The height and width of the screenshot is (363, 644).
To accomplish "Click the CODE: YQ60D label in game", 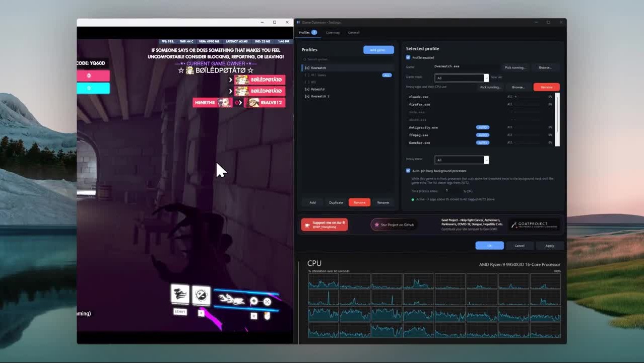I will click(x=91, y=63).
